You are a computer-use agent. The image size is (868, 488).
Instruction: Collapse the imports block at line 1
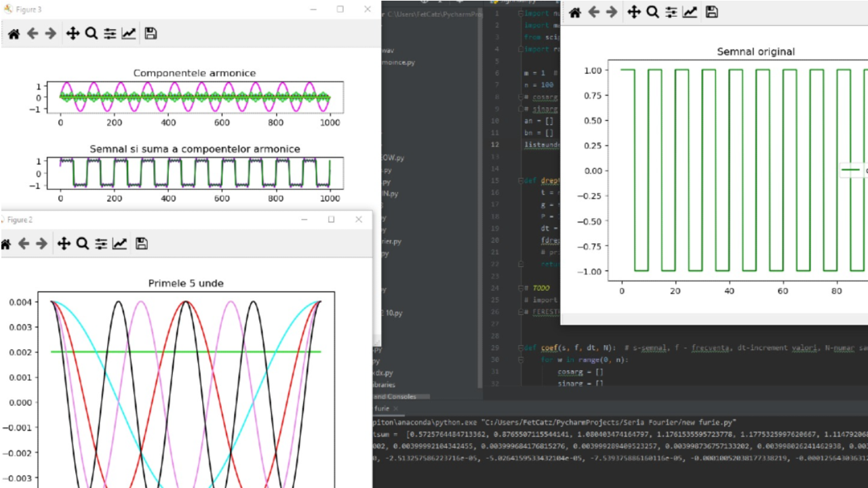[519, 14]
